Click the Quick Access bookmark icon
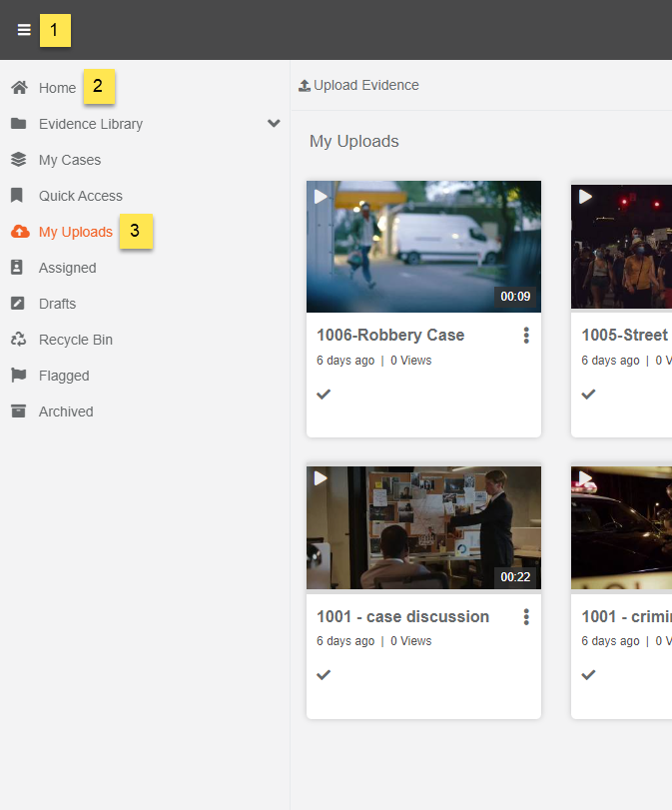The height and width of the screenshot is (810, 672). 18,196
